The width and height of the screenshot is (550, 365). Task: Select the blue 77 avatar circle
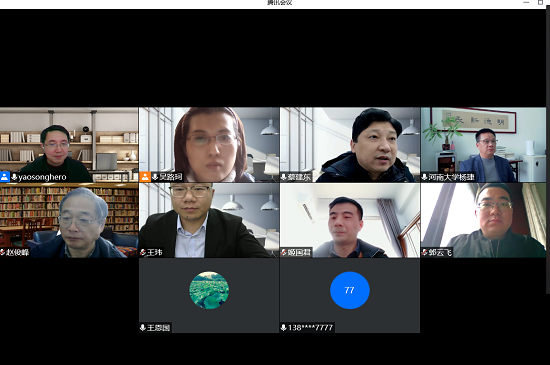coord(350,290)
